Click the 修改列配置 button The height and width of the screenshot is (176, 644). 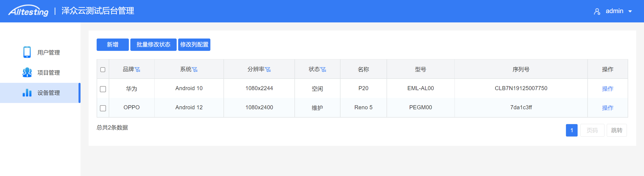(x=194, y=45)
